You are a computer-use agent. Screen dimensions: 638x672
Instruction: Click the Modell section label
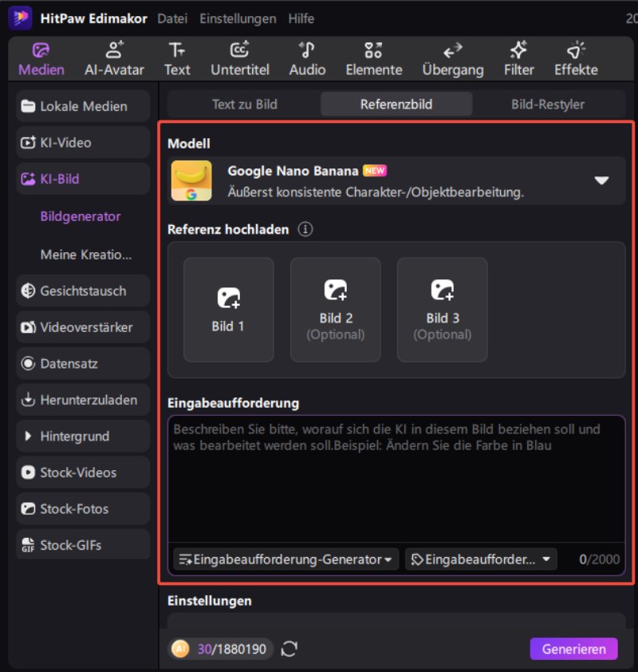point(189,143)
